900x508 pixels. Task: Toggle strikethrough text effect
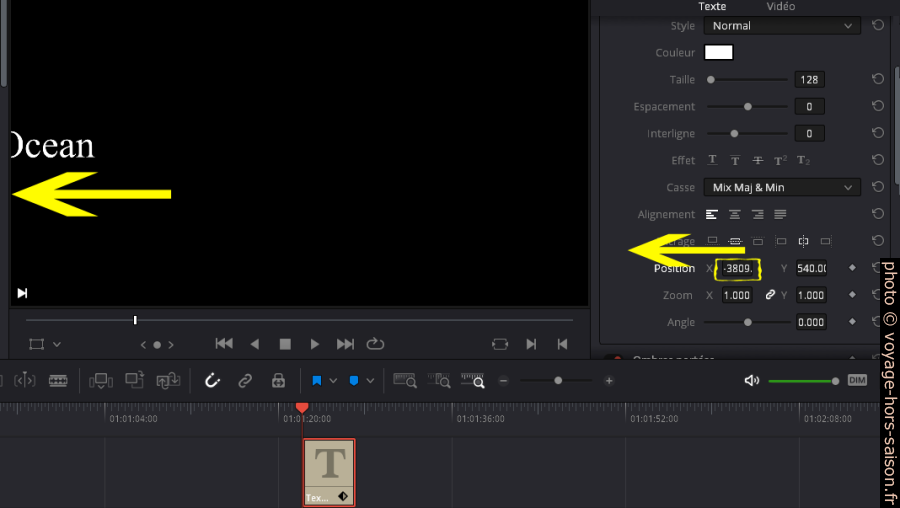(758, 160)
